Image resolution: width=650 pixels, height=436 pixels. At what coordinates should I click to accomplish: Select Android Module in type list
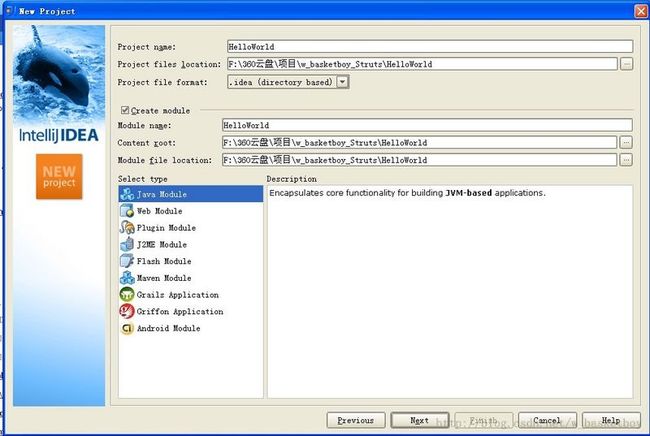pos(191,328)
